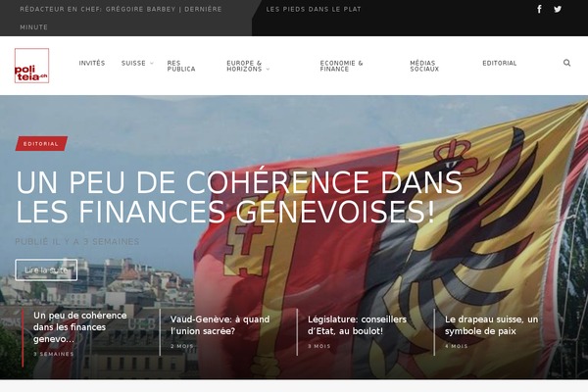588x392 pixels.
Task: Click the search magnifier icon
Action: pos(566,63)
